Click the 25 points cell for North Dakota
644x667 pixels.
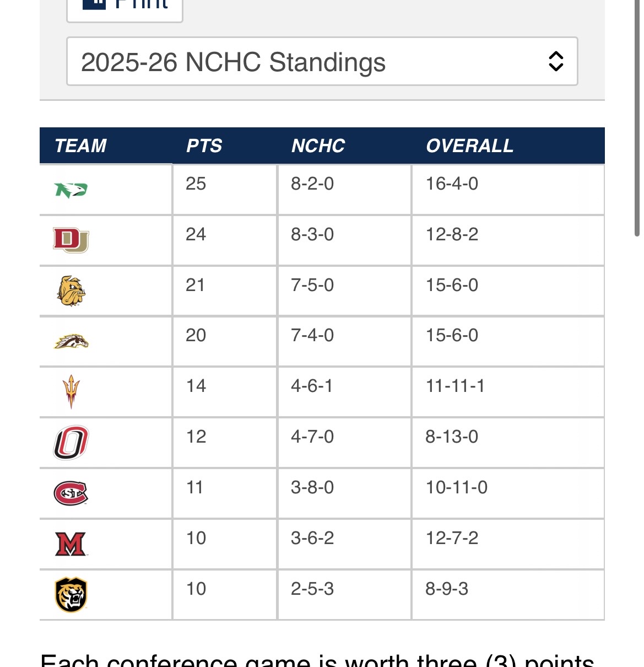pos(196,184)
